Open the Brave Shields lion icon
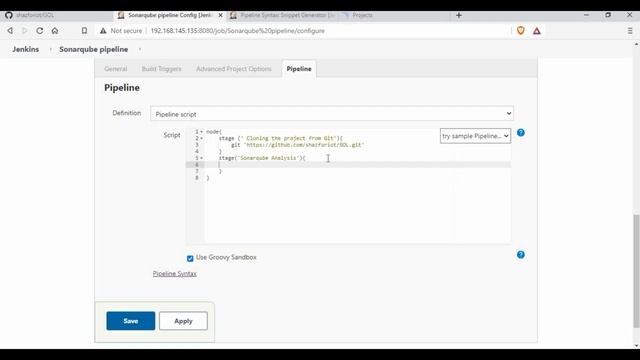640x360 pixels. [x=520, y=31]
